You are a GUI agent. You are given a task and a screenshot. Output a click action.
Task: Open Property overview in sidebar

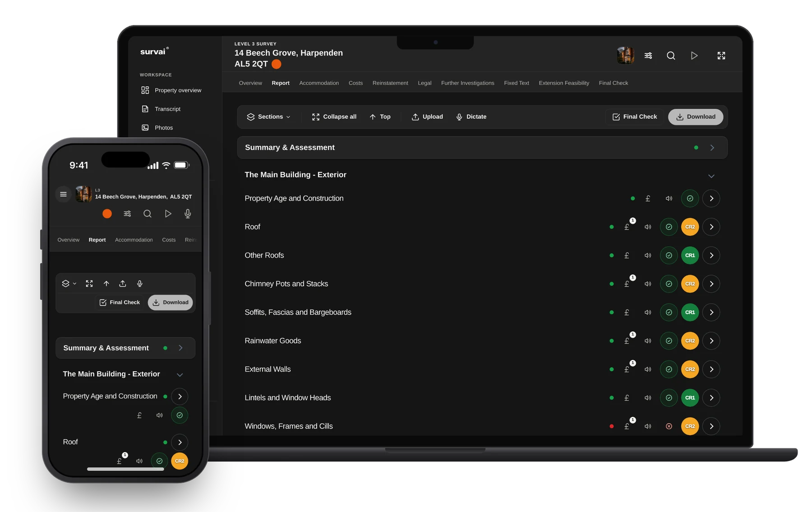coord(171,90)
